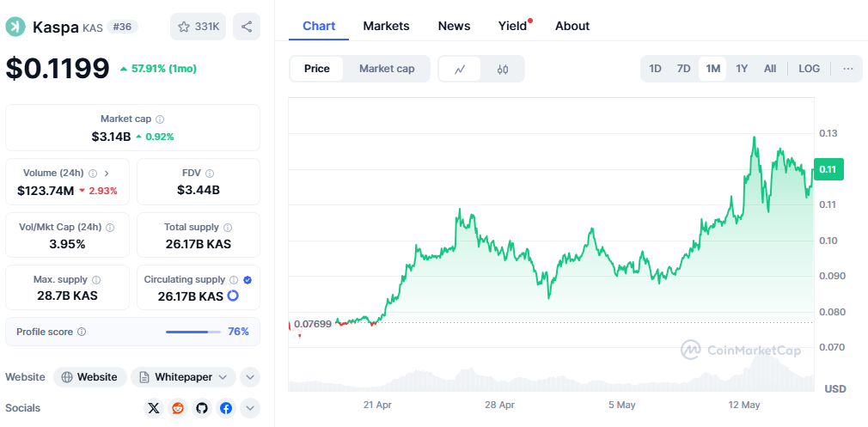Image resolution: width=868 pixels, height=427 pixels.
Task: Click the #36 rank badge
Action: 122,27
